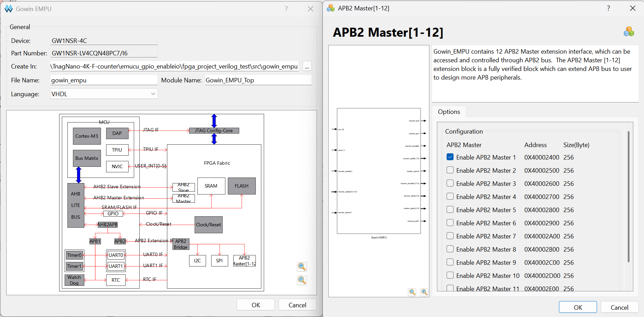Click the Bus Matrix block in the diagram

(x=87, y=158)
